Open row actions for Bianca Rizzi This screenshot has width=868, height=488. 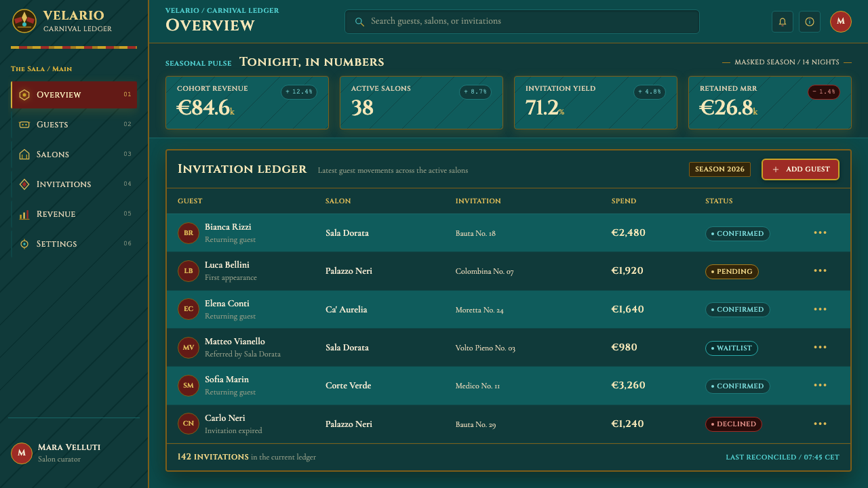point(821,233)
